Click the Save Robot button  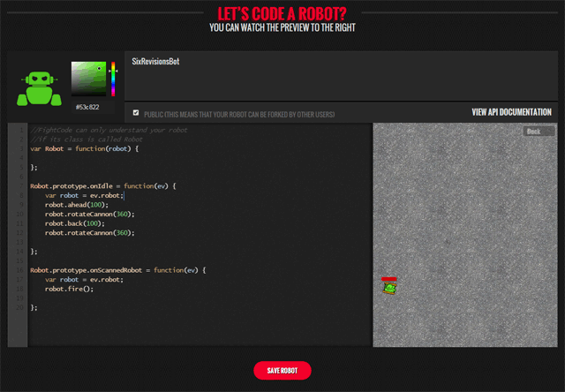pyautogui.click(x=282, y=371)
